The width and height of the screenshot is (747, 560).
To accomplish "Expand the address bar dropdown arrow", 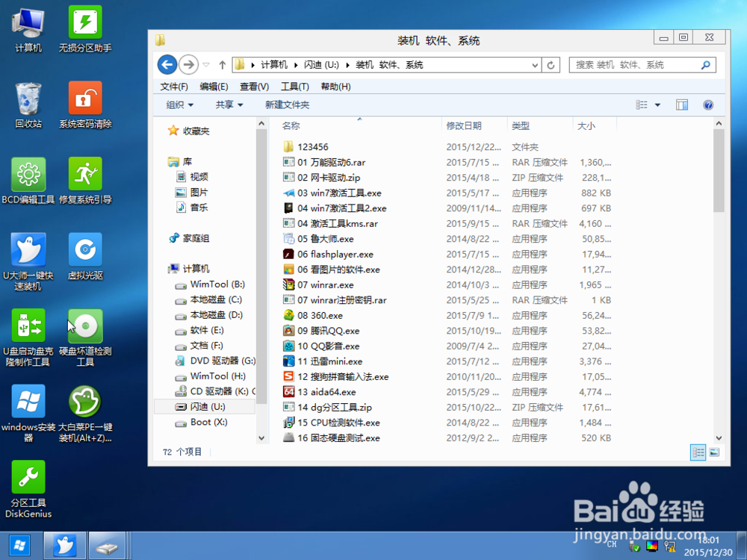I will point(536,65).
